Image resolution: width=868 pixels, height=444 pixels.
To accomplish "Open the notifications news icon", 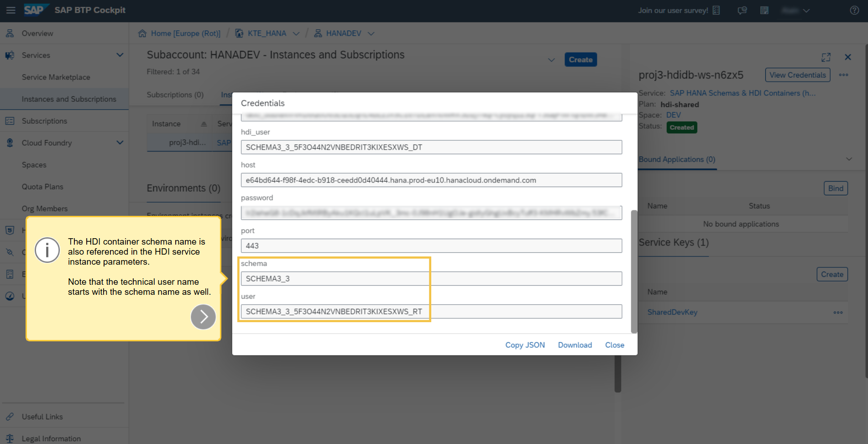I will tap(764, 10).
